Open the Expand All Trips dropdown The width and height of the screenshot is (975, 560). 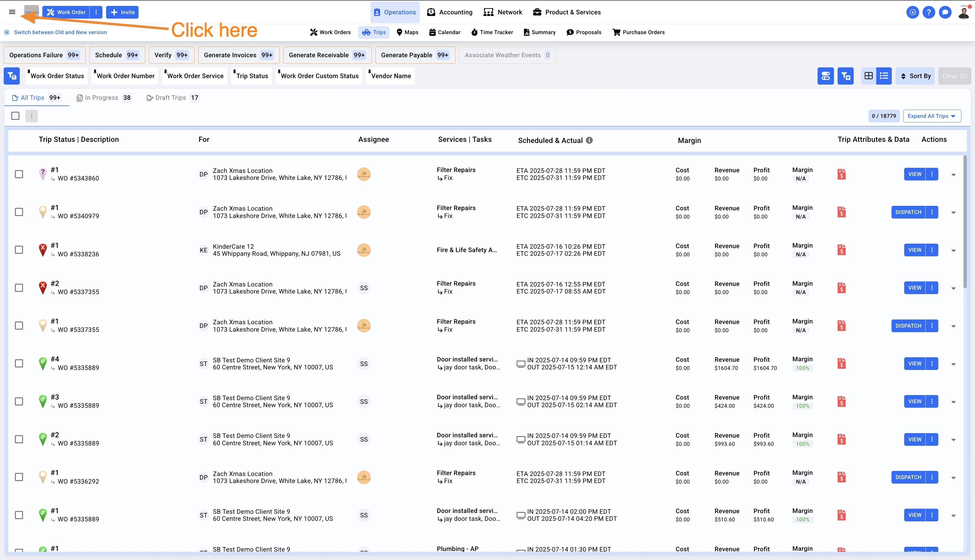tap(932, 116)
